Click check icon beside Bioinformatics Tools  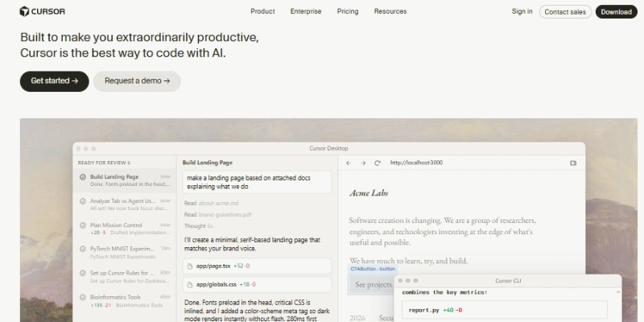[x=83, y=297]
